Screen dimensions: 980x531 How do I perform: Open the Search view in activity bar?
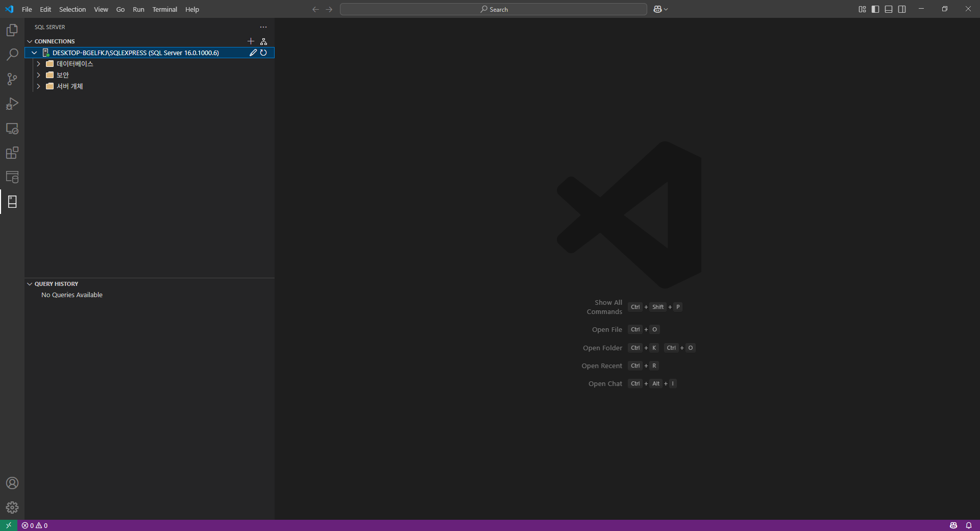click(x=12, y=55)
